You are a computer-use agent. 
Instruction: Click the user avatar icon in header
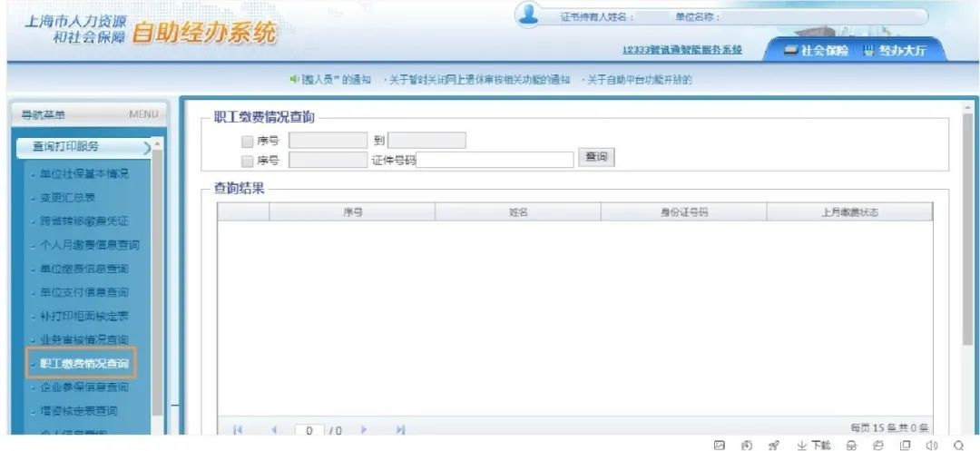click(529, 15)
